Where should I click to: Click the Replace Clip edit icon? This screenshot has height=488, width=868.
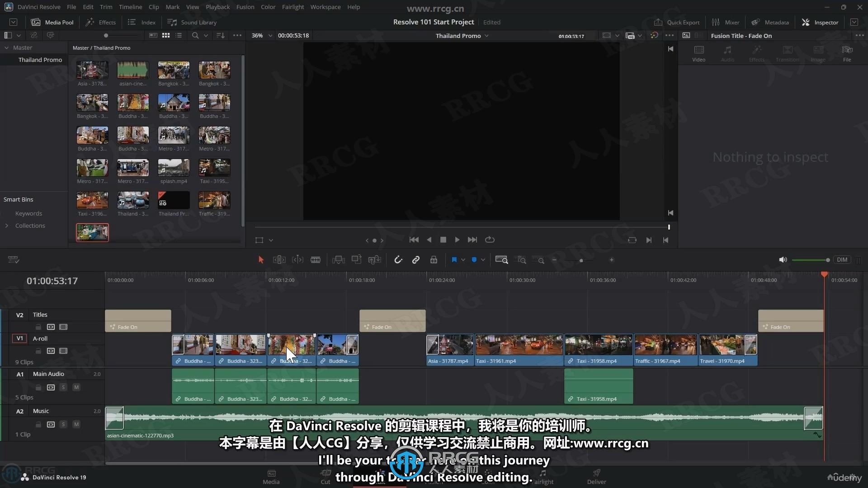tap(375, 260)
